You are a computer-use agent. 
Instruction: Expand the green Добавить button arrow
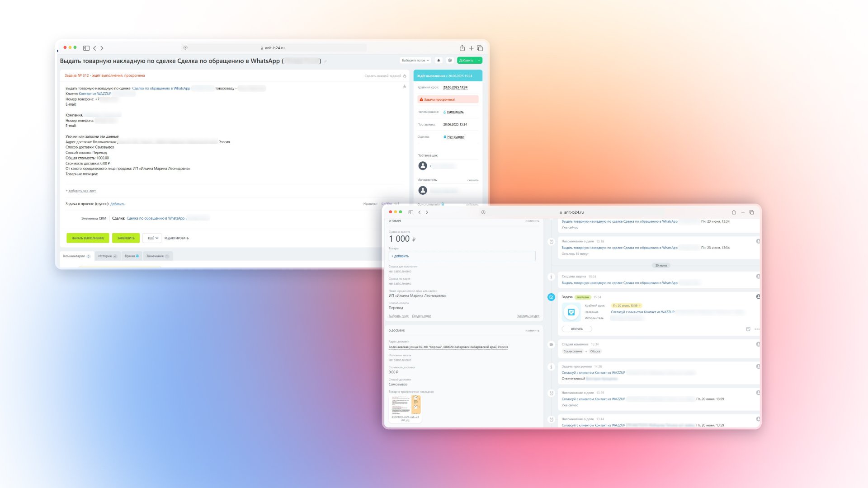479,60
